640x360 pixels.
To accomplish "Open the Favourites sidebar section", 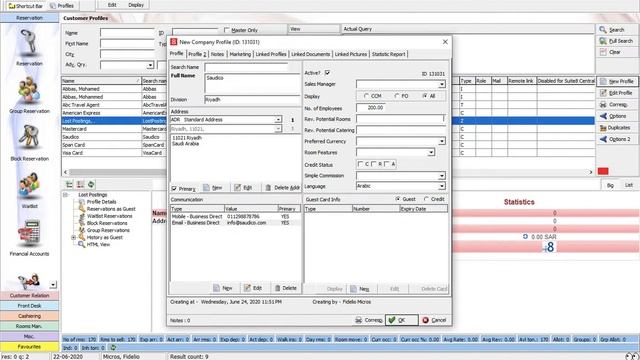I will (x=29, y=347).
